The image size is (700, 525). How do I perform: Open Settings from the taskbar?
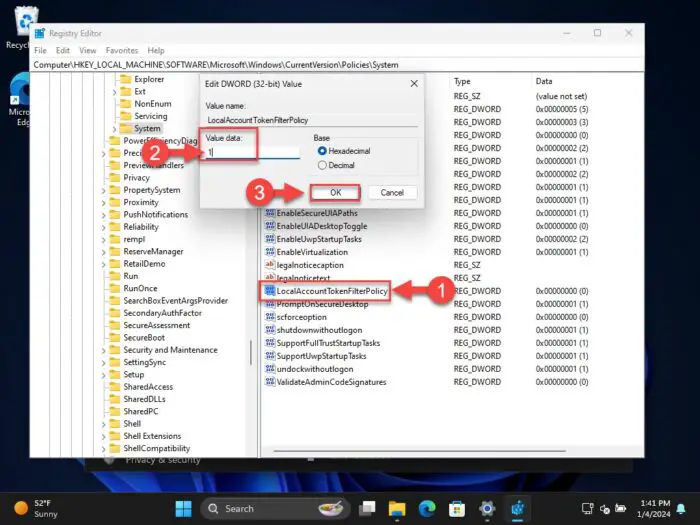[x=487, y=508]
